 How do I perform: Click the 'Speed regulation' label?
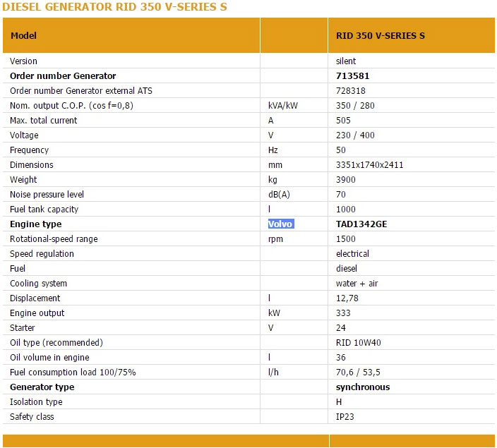tap(42, 254)
